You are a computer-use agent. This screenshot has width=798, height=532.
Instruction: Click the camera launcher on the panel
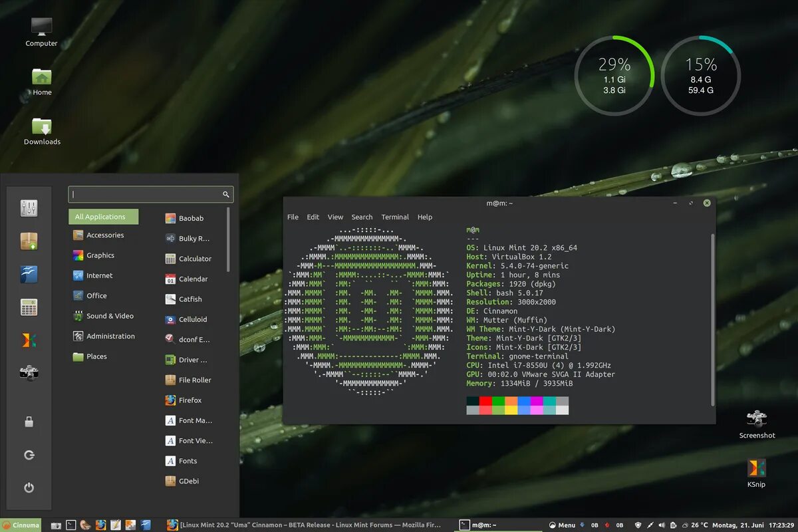tap(57, 525)
